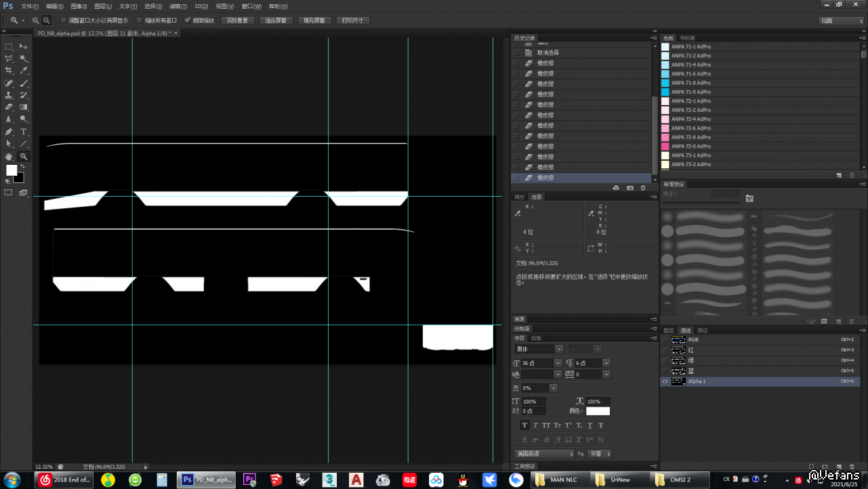Select the Pen tool
Image resolution: width=868 pixels, height=489 pixels.
pyautogui.click(x=9, y=132)
